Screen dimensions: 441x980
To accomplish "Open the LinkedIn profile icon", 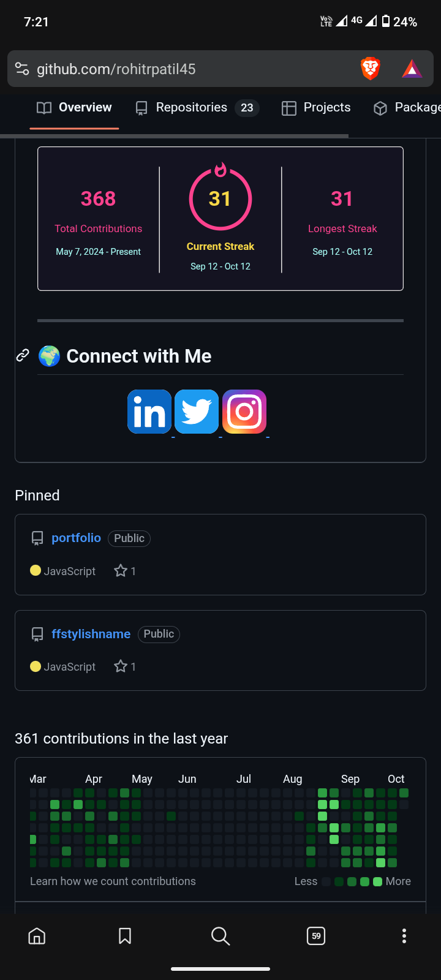I will point(149,412).
